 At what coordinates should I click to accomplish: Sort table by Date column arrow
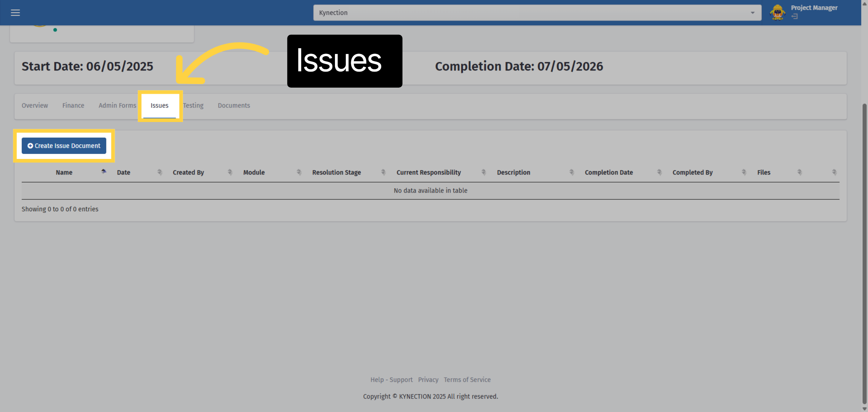click(x=159, y=172)
